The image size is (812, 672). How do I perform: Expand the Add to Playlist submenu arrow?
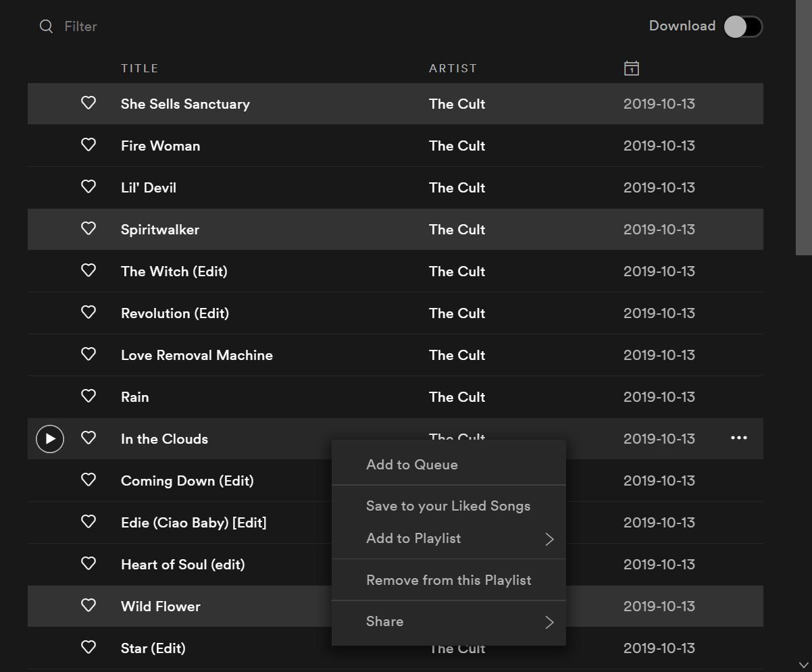tap(549, 539)
